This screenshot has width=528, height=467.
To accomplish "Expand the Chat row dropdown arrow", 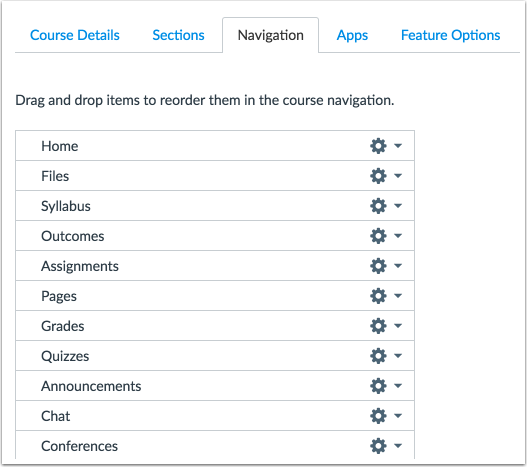I will [398, 415].
